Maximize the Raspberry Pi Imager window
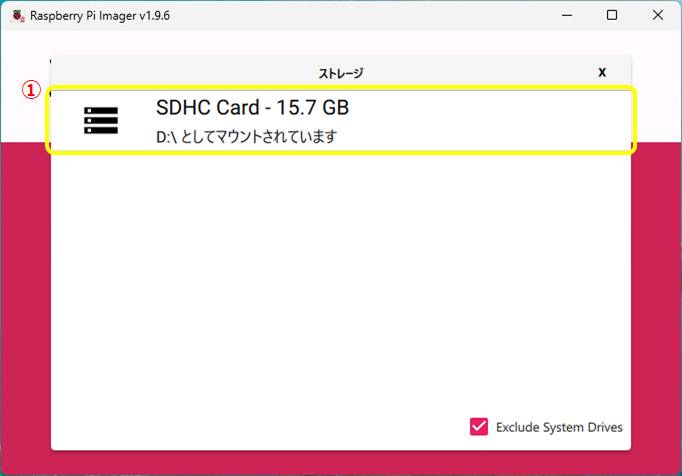Viewport: 682px width, 476px height. pos(612,16)
